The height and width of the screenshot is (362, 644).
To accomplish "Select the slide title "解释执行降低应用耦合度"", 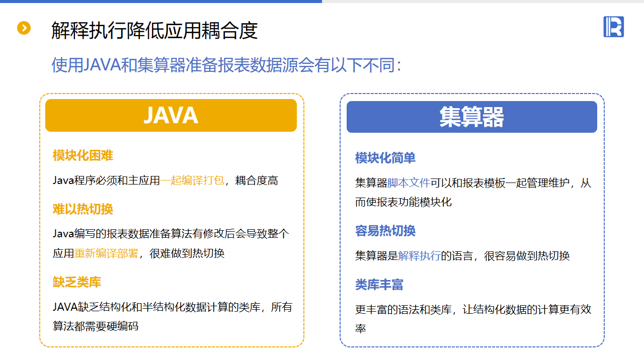I will (x=154, y=31).
